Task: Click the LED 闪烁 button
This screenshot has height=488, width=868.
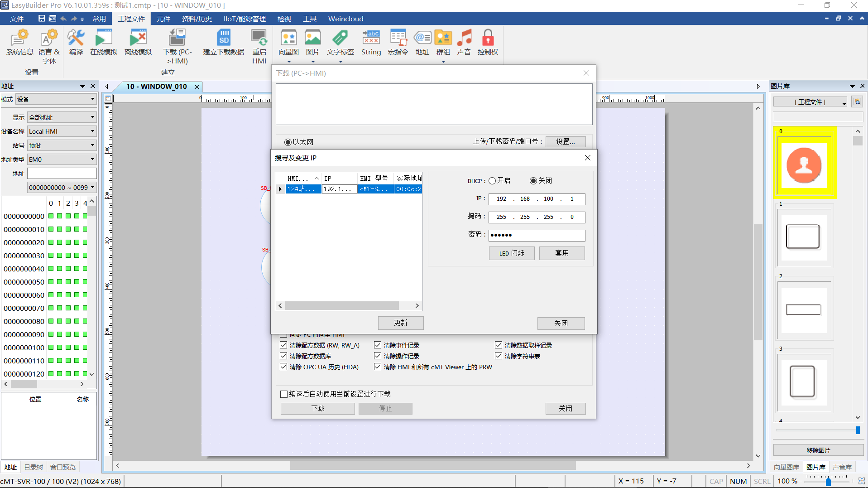Action: 512,253
